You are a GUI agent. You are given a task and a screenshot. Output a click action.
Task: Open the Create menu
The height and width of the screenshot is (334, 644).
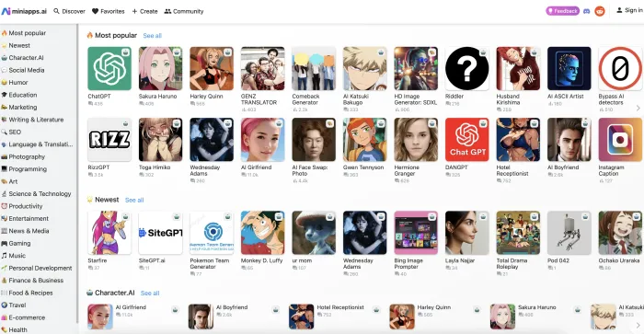click(144, 11)
